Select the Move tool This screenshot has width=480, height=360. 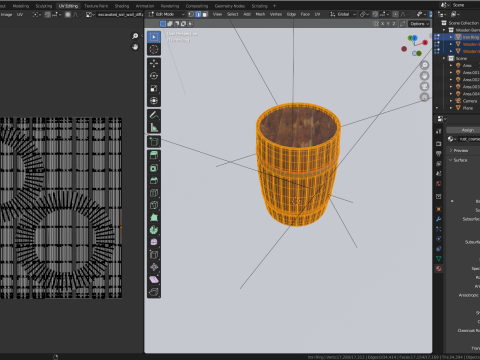(154, 63)
